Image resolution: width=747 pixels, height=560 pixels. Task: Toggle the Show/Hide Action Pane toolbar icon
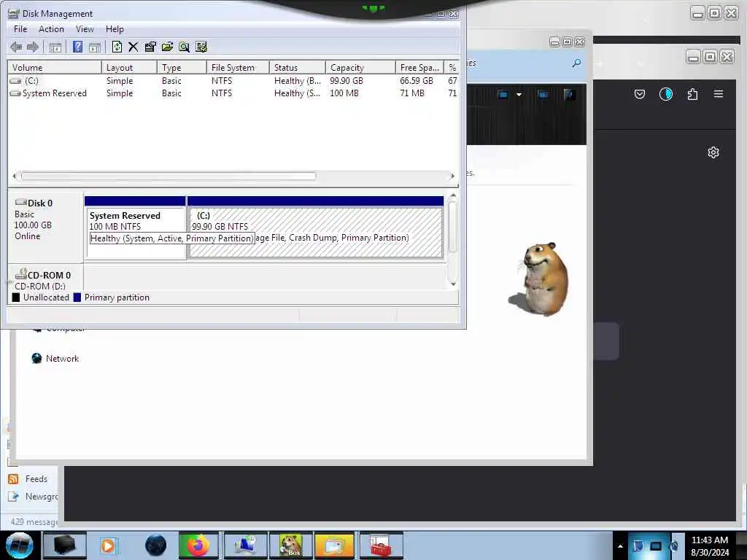(x=95, y=47)
